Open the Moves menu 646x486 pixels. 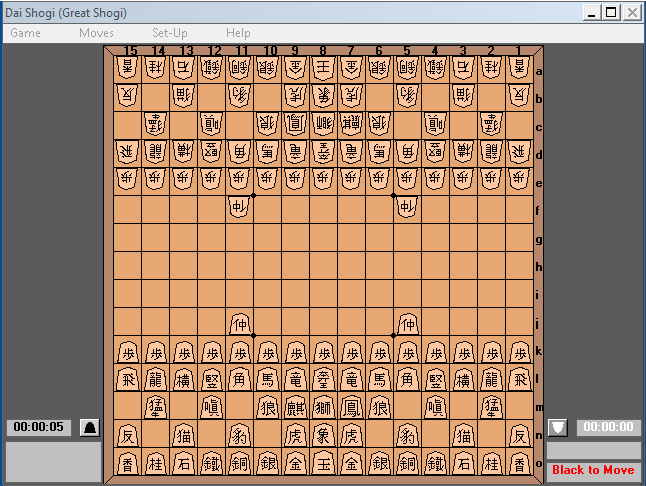(x=96, y=33)
